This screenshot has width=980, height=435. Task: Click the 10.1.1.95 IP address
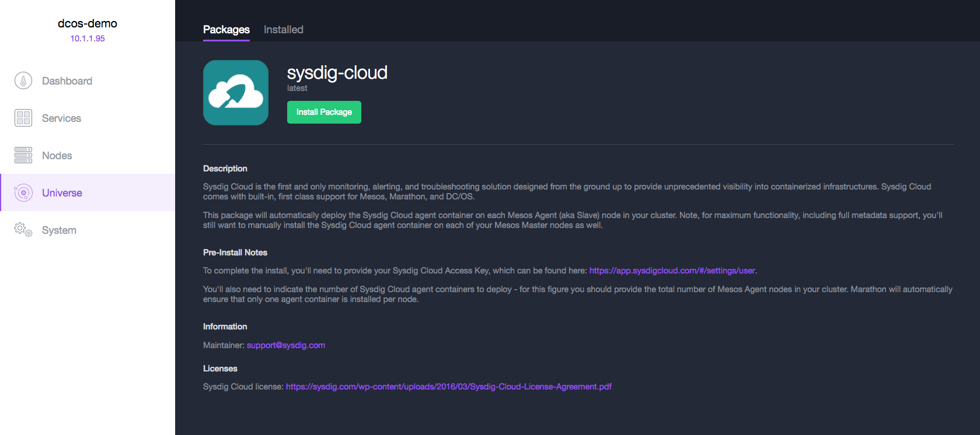click(88, 38)
